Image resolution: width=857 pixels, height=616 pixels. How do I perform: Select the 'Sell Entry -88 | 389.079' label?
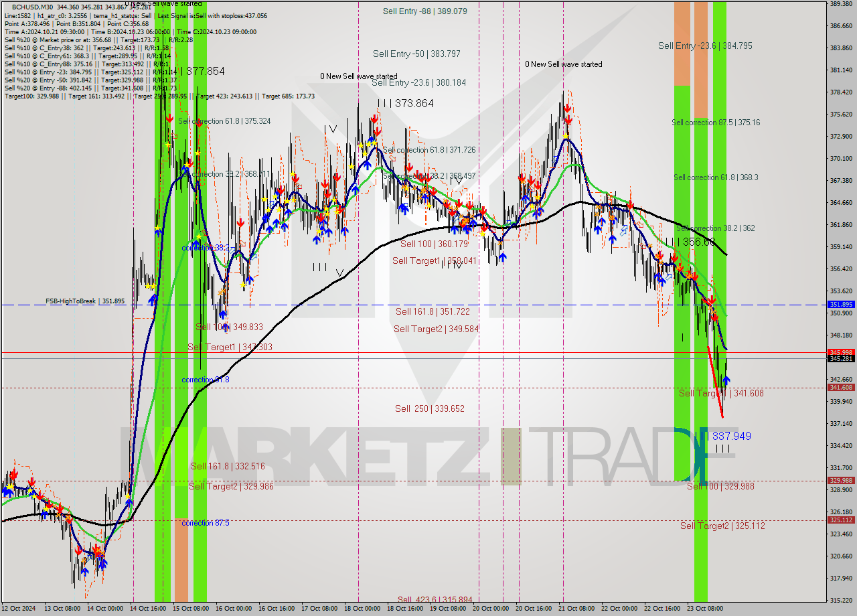[x=425, y=11]
